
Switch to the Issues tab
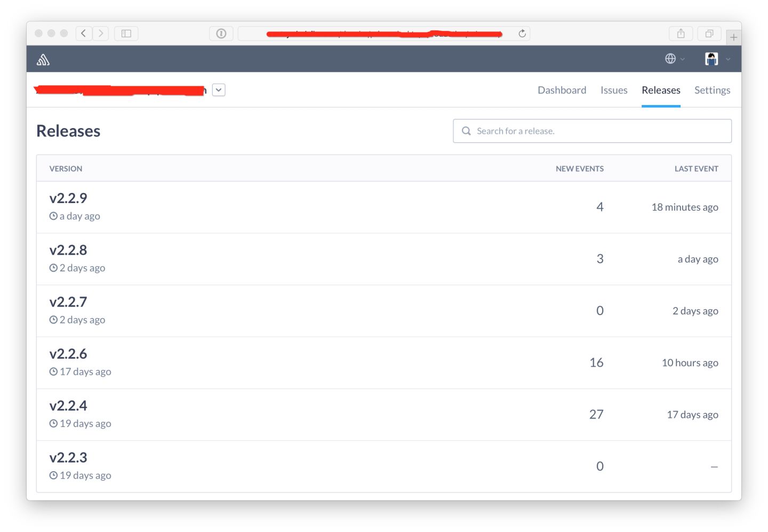point(614,90)
